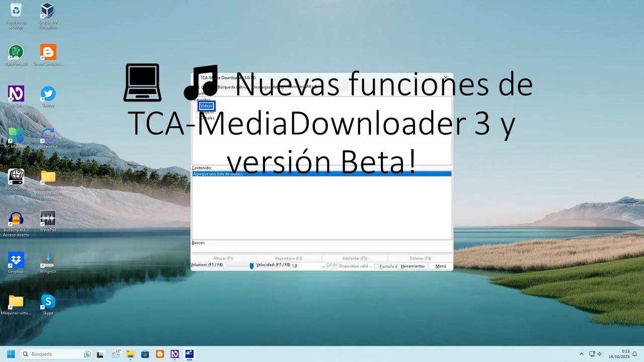
Task: Launch the Twitter desktop icon
Action: [47, 93]
